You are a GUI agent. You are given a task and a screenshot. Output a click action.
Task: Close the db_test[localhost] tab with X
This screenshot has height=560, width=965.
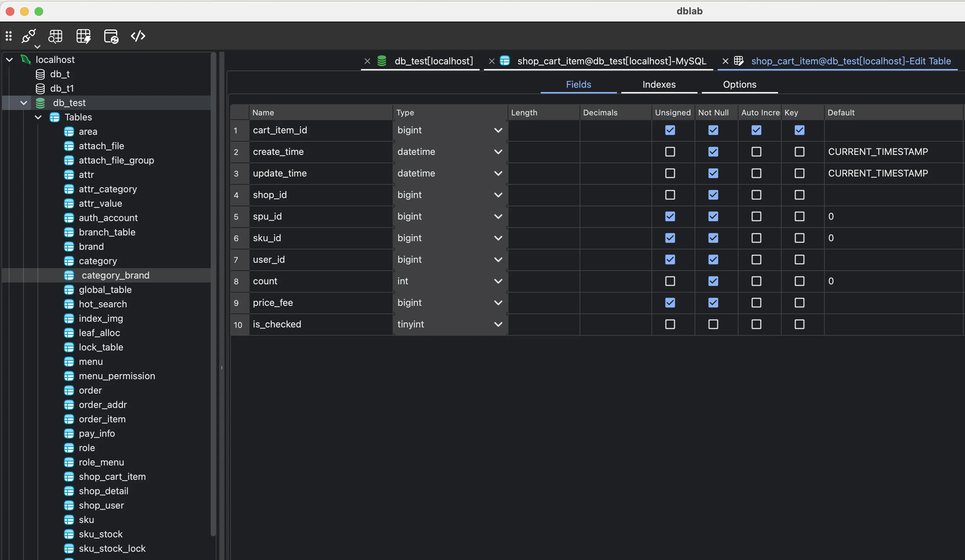click(x=367, y=61)
